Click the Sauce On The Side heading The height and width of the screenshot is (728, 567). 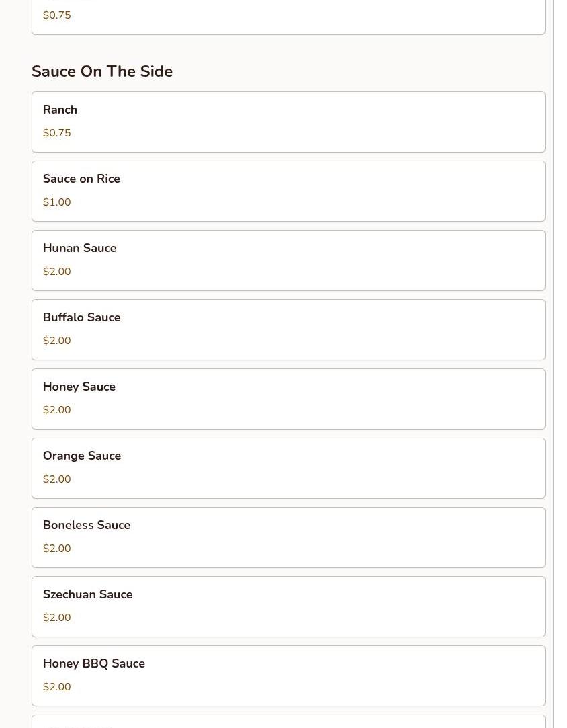coord(102,71)
